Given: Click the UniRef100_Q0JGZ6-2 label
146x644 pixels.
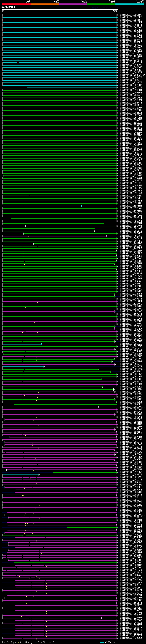Looking at the screenshot, I should tap(132, 75).
